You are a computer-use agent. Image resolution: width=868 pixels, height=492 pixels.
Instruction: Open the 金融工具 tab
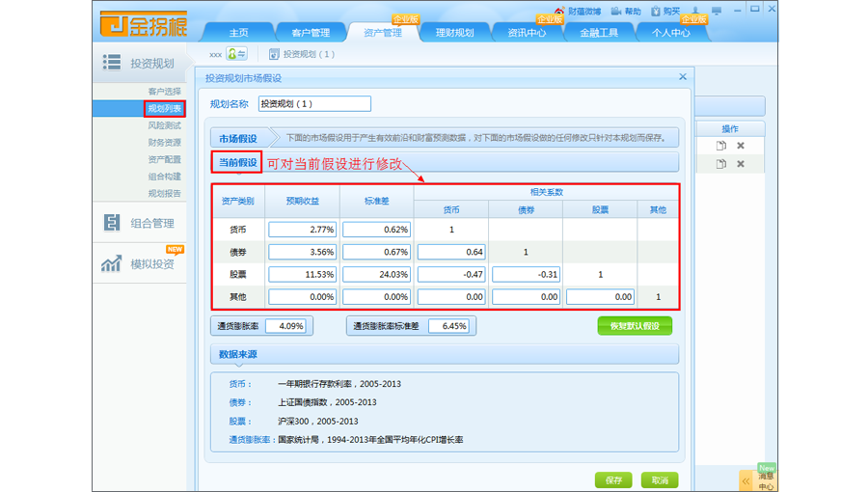click(598, 33)
